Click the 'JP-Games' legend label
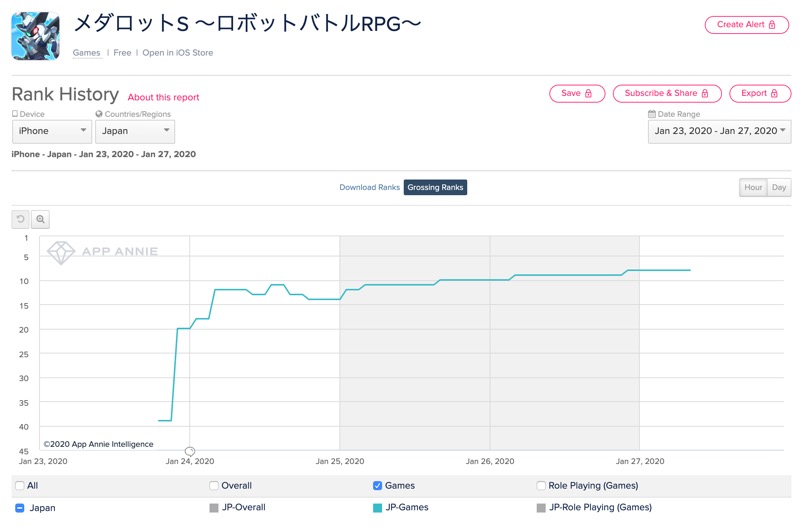The image size is (800, 530). coord(407,507)
